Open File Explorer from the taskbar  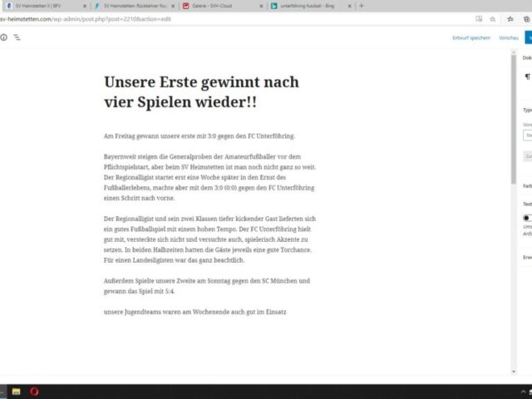click(x=15, y=391)
